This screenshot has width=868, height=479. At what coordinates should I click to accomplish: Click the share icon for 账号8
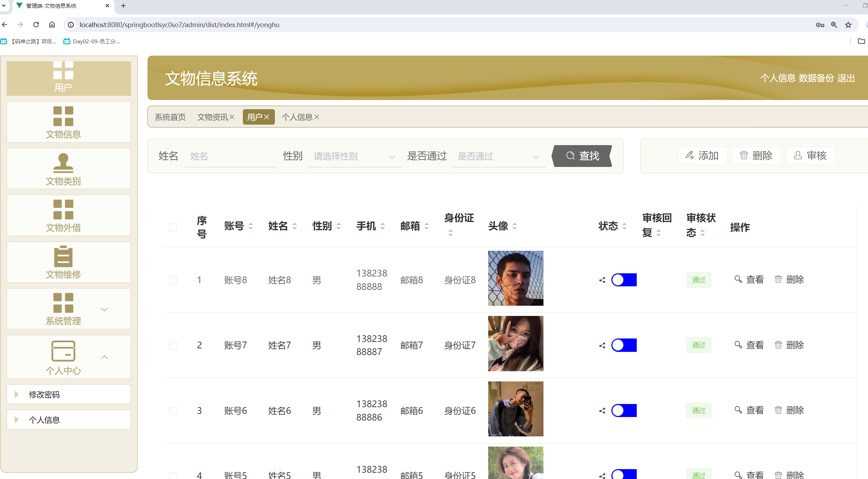pyautogui.click(x=602, y=280)
